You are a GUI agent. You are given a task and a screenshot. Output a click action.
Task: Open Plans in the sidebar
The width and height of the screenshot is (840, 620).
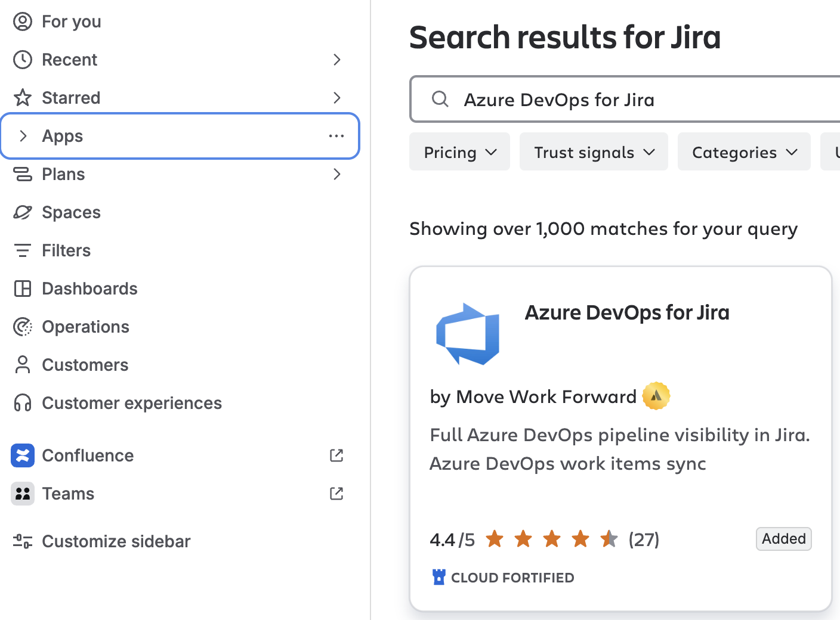pyautogui.click(x=63, y=174)
